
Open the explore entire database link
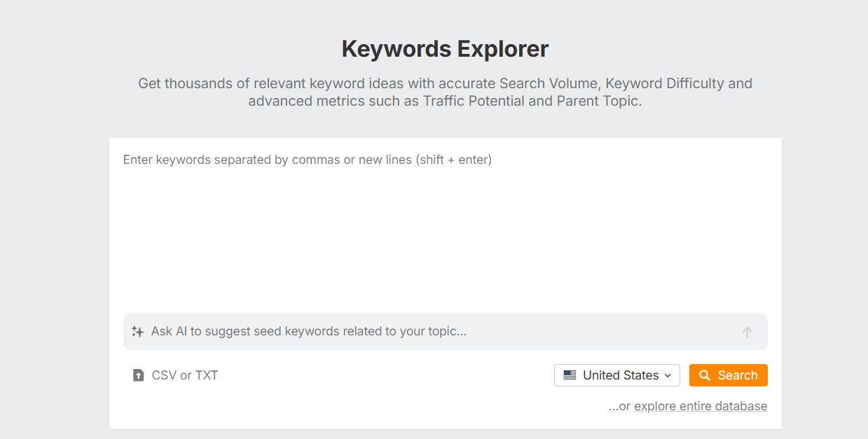click(x=701, y=405)
